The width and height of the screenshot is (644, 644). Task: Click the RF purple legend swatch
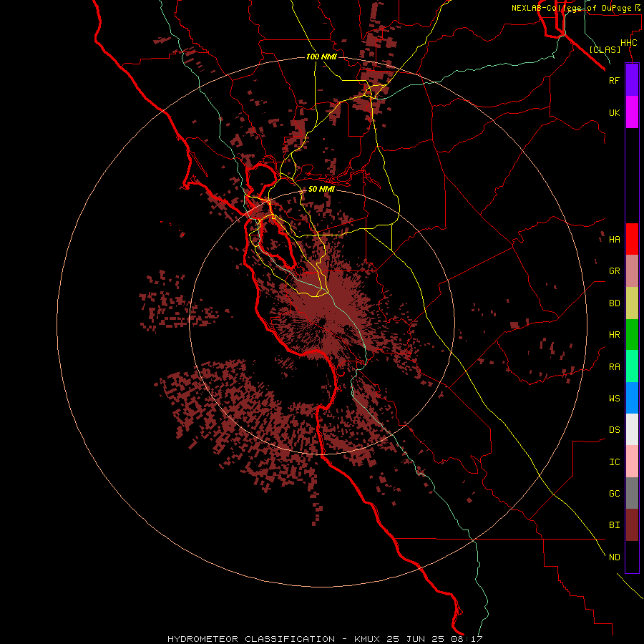click(x=632, y=80)
